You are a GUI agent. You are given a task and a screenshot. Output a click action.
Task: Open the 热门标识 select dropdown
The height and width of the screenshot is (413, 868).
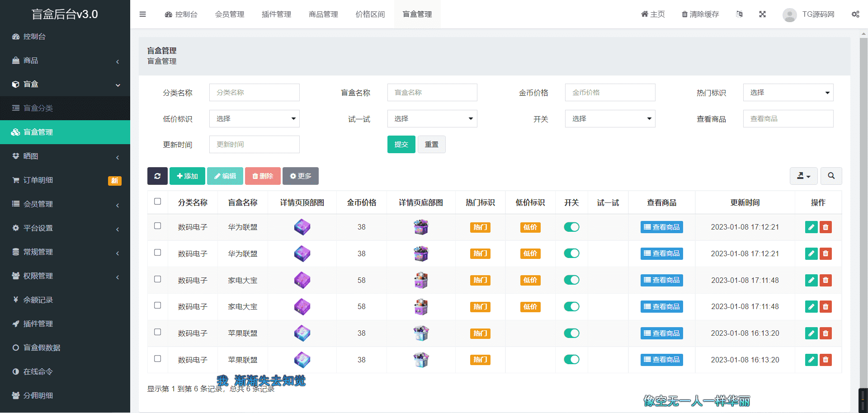point(788,93)
